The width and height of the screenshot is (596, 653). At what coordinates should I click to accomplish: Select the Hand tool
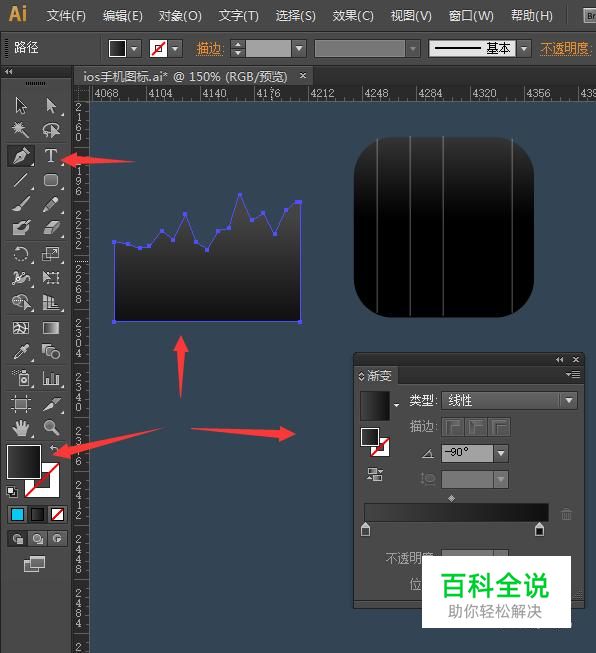[21, 428]
